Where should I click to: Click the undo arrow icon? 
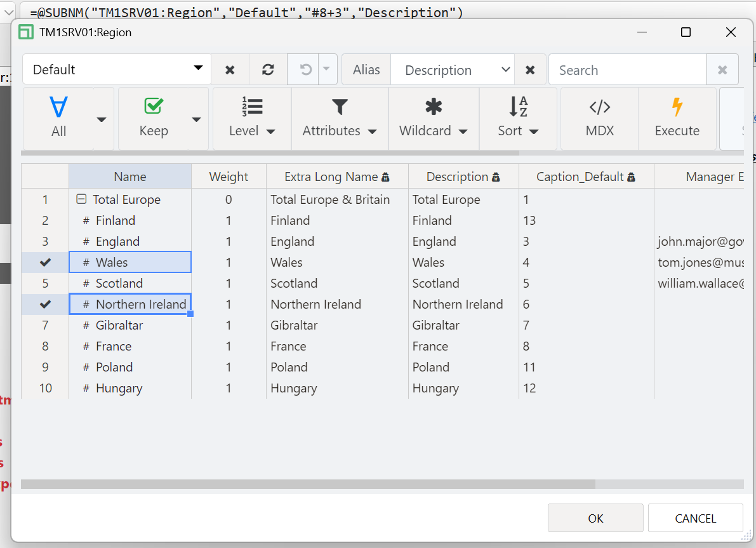306,70
